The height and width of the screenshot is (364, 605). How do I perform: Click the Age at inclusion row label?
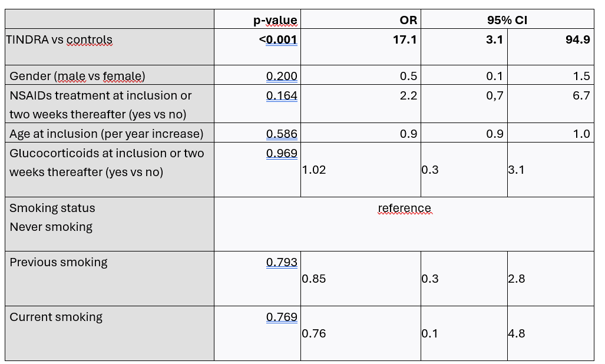tap(106, 134)
